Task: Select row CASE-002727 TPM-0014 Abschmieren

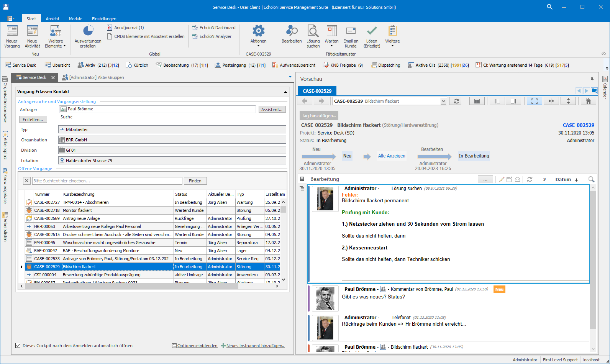Action: click(x=153, y=202)
